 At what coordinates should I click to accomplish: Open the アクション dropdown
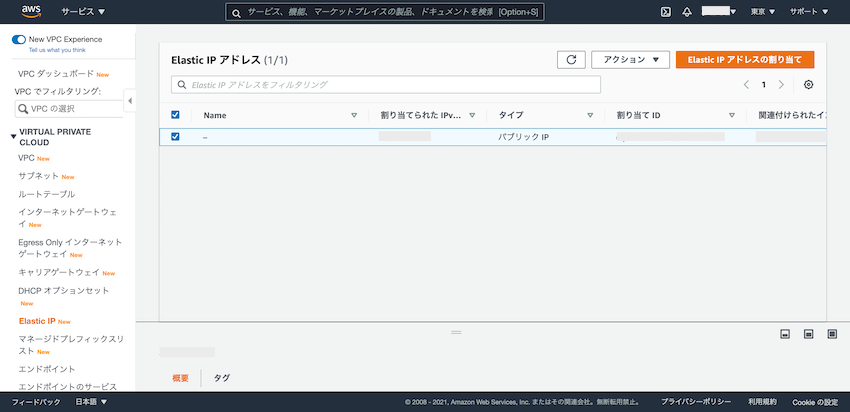point(630,60)
